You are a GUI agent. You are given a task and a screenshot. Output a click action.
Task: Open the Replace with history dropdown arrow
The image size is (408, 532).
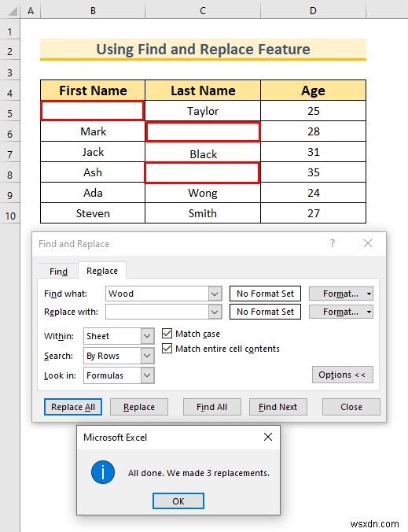(215, 312)
